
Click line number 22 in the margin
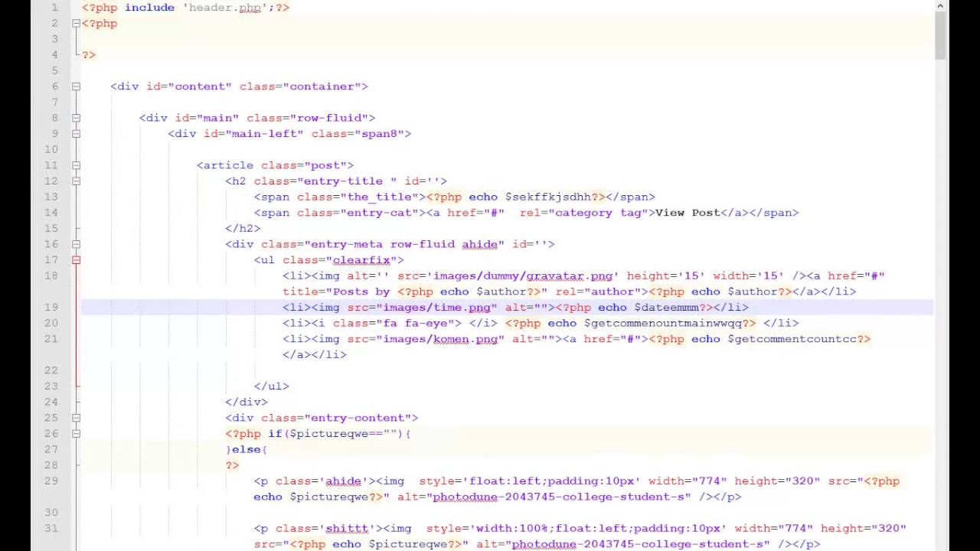pos(51,370)
